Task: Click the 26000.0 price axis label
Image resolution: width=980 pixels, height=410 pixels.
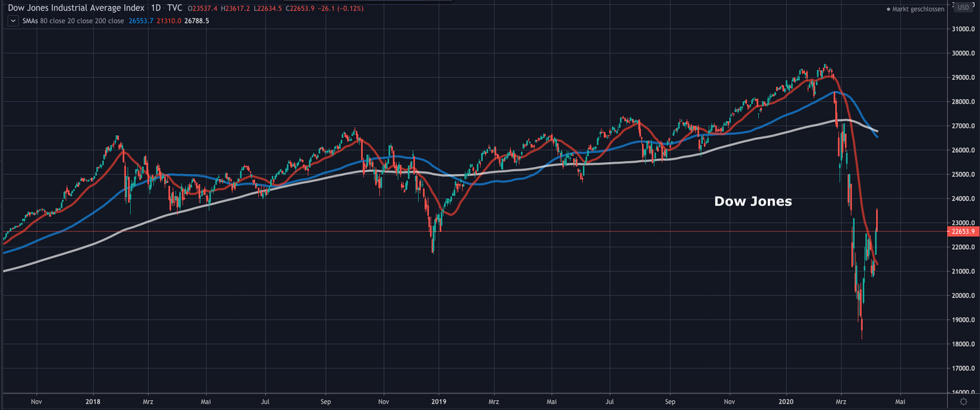Action: tap(962, 150)
